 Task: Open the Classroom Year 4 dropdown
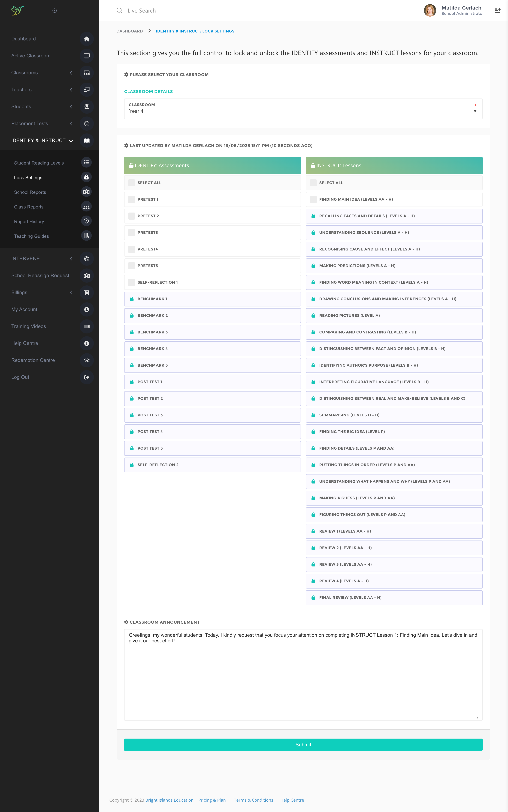click(x=303, y=109)
